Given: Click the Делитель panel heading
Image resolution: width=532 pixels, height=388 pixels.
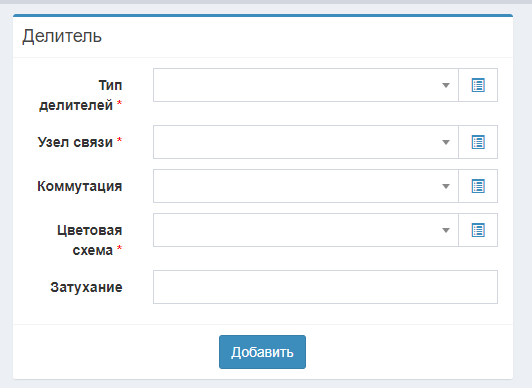Looking at the screenshot, I should (x=62, y=36).
